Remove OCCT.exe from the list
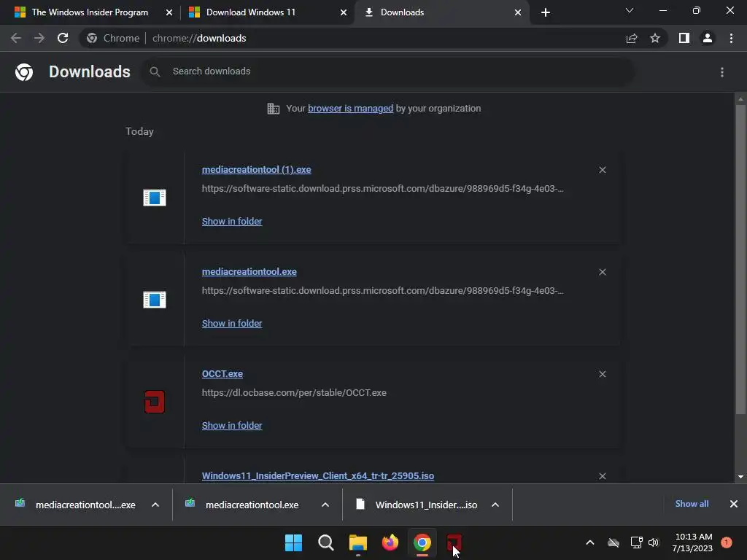The height and width of the screenshot is (560, 747). [602, 374]
